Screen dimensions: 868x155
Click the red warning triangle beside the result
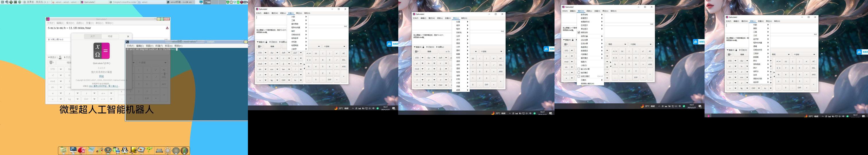pyautogui.click(x=167, y=28)
